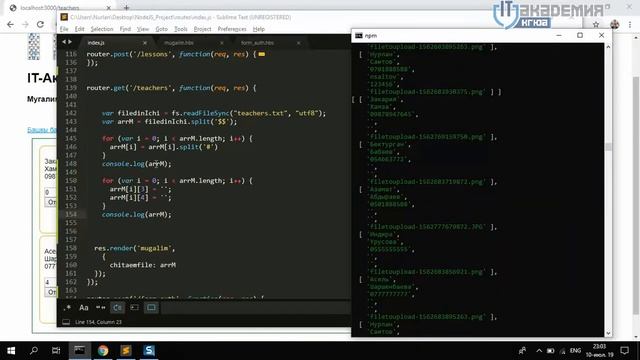Click the blue link on the web page
Viewport: 640px width, 360px height.
tap(42, 130)
